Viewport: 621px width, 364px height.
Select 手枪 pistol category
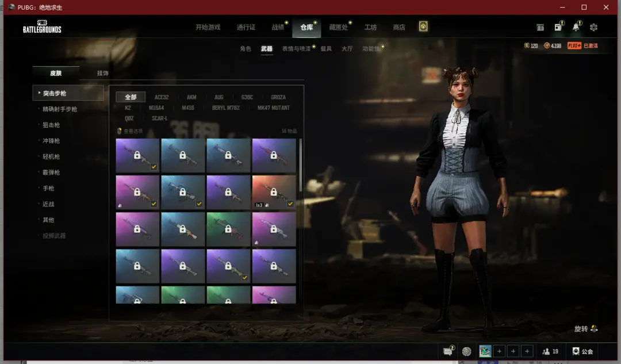tap(48, 188)
